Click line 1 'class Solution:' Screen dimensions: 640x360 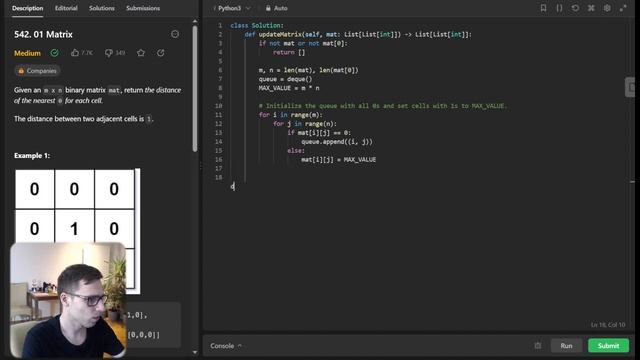point(257,25)
